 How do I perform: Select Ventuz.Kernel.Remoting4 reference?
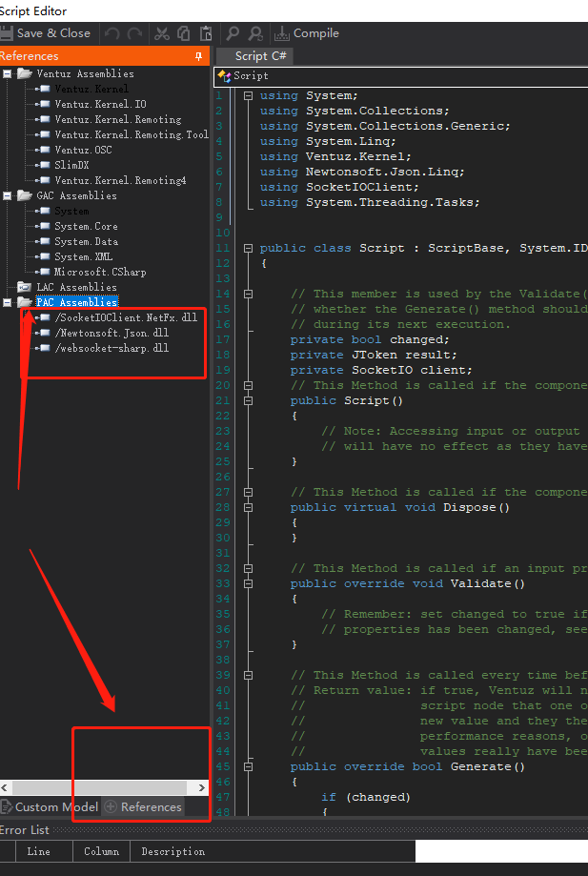120,180
